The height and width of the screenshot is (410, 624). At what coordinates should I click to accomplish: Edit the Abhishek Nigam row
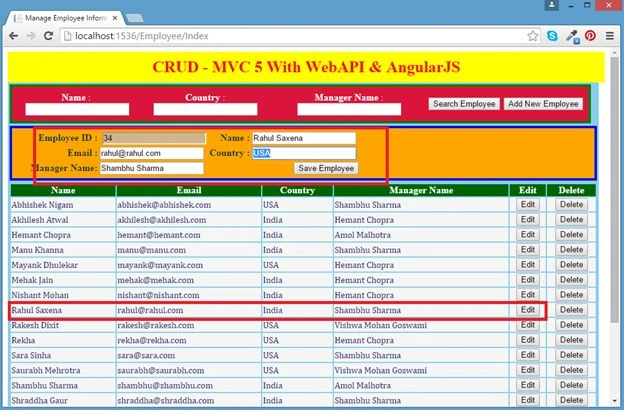pyautogui.click(x=528, y=205)
